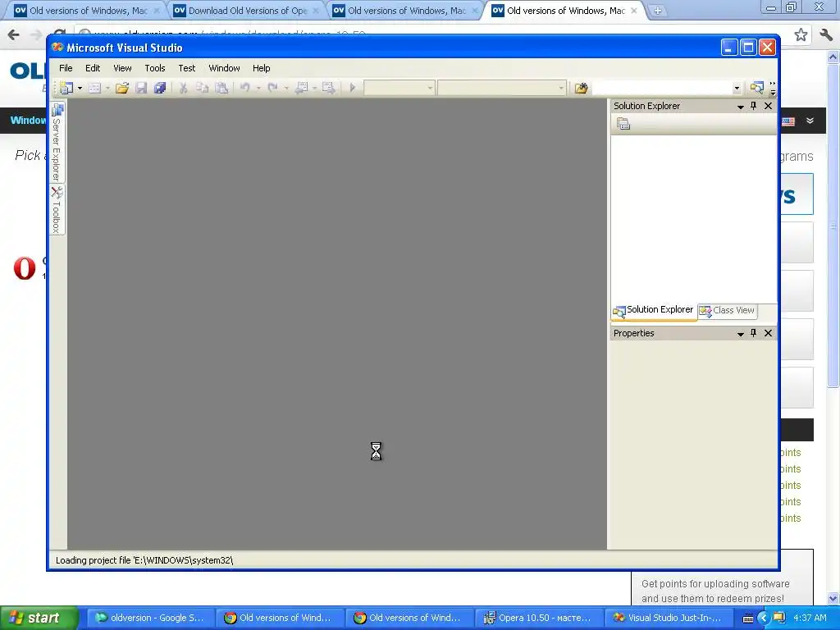Screen dimensions: 840x630
Task: Show hidden system tray icons arrow
Action: click(764, 619)
